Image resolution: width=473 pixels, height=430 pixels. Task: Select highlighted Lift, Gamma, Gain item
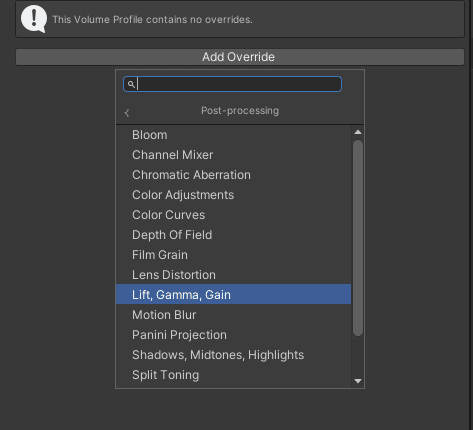[233, 294]
